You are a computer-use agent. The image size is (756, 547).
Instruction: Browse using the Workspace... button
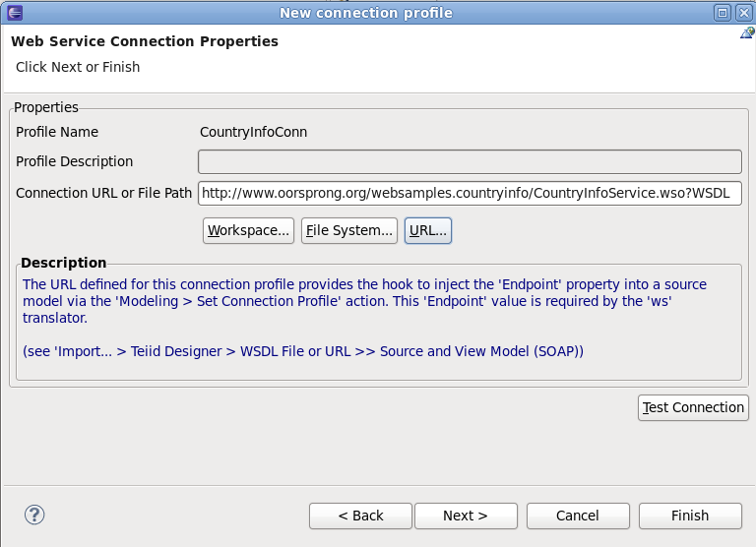point(249,230)
